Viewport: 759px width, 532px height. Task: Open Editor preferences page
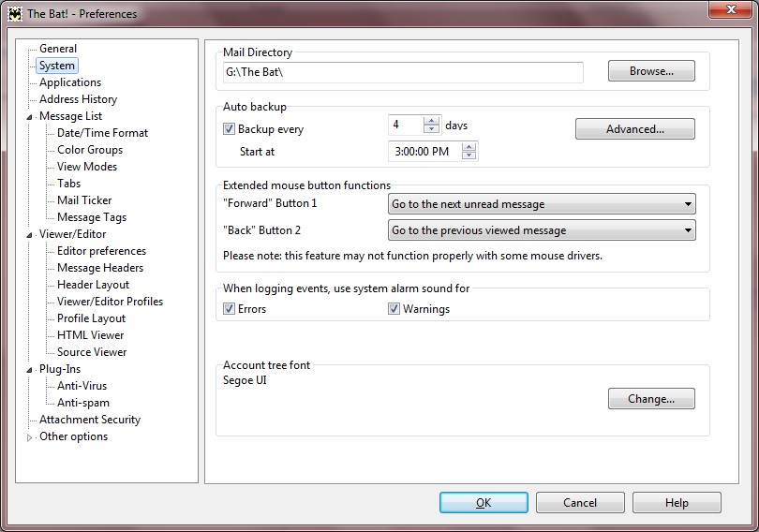coord(101,251)
